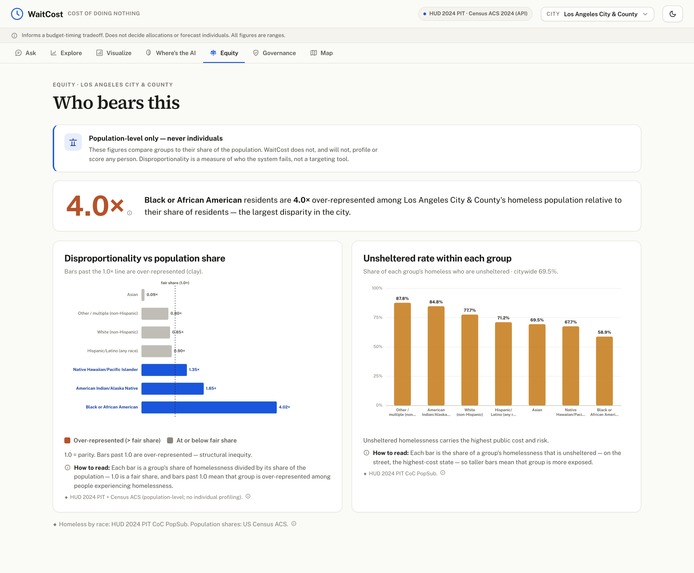
Task: Click the 1.35× value label
Action: [194, 369]
